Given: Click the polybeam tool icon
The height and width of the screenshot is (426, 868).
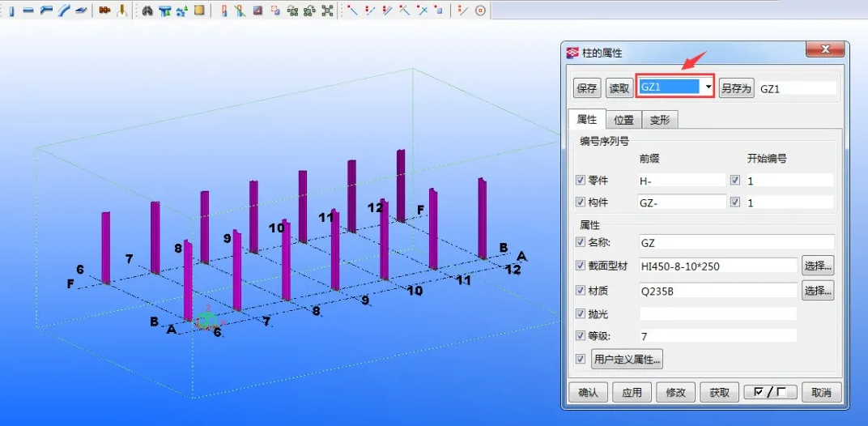Looking at the screenshot, I should click(x=45, y=11).
